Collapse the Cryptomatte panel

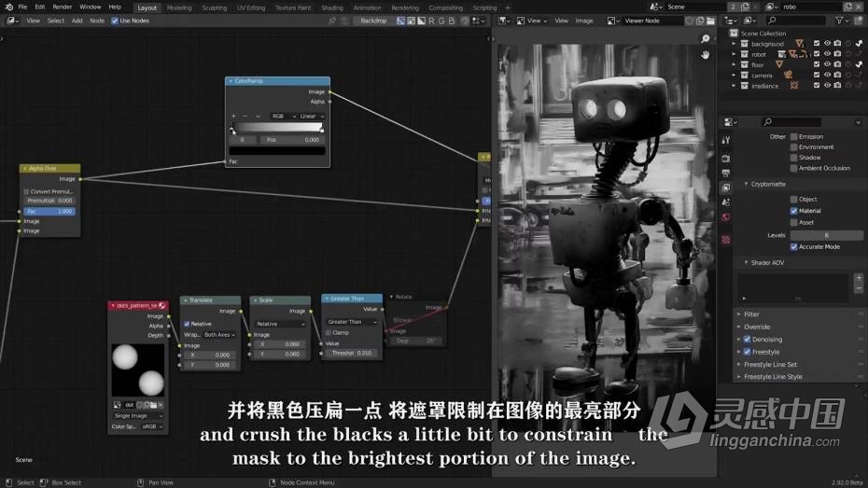[x=747, y=184]
